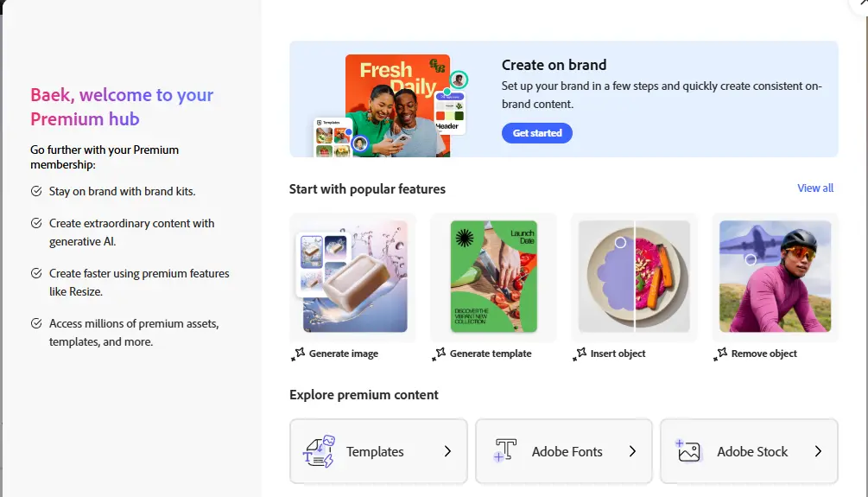Select the Generate image soap thumbnail
Viewport: 868px width, 497px height.
pos(352,277)
